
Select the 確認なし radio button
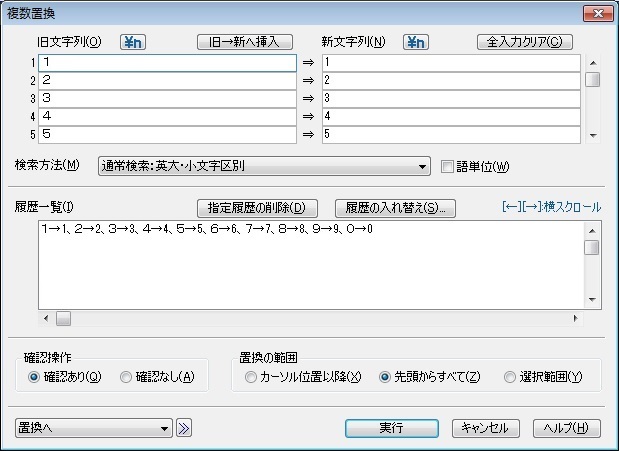(x=126, y=377)
